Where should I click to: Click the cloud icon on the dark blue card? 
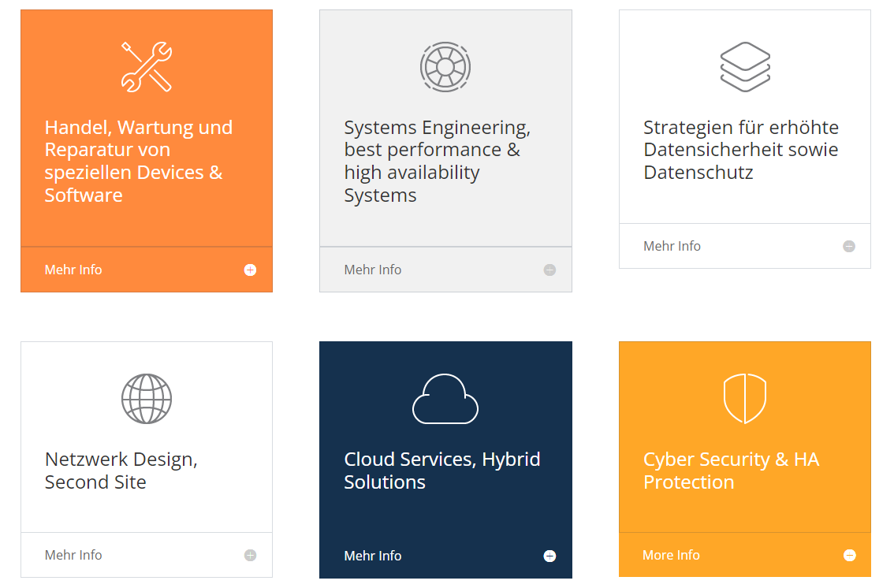[445, 399]
